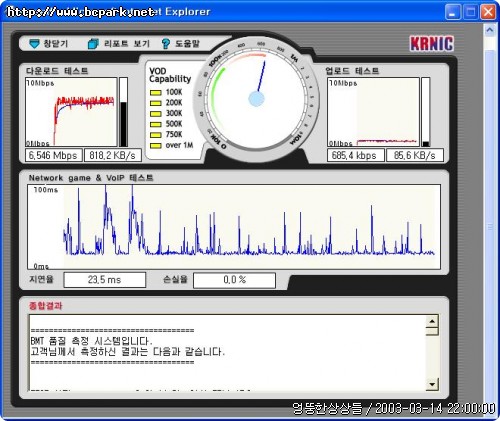Image resolution: width=500 pixels, height=421 pixels.
Task: Select the 100K VOD capability indicator
Action: tap(156, 93)
